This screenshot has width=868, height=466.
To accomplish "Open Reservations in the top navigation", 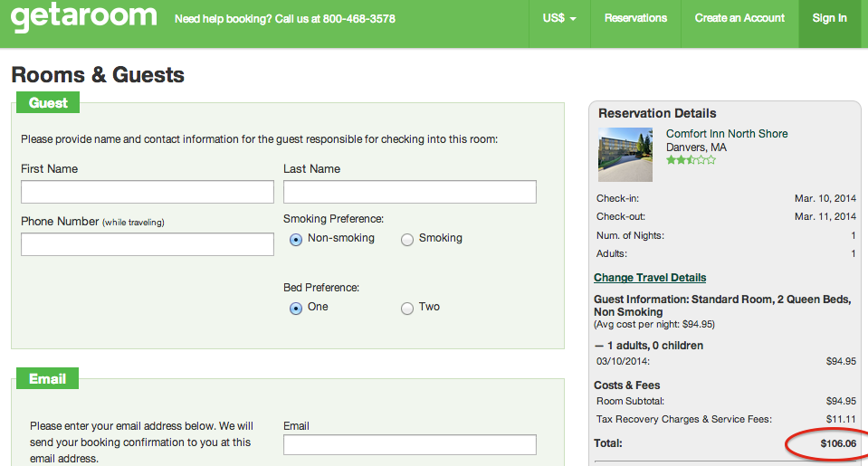I will (635, 18).
